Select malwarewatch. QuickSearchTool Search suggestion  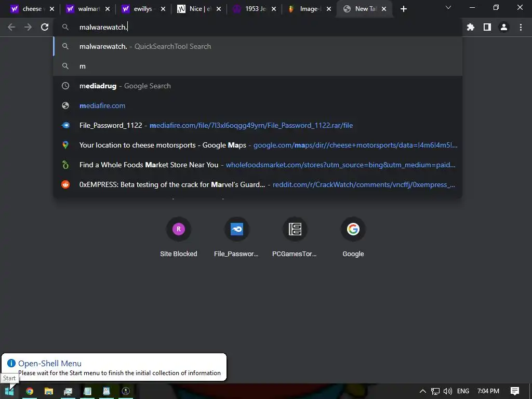pyautogui.click(x=258, y=46)
